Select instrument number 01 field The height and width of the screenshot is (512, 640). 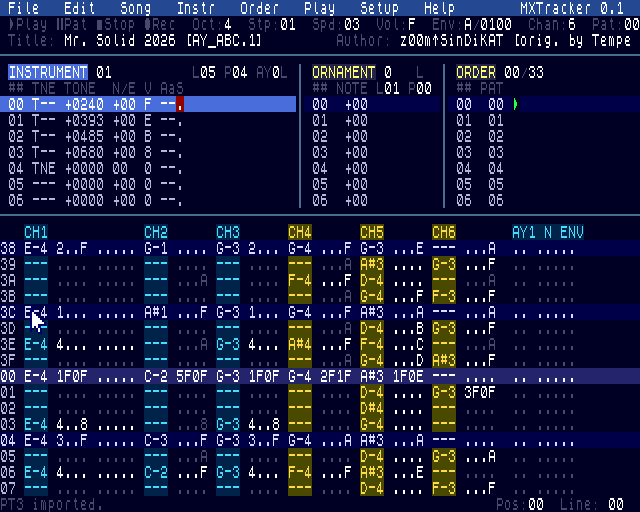pos(104,72)
